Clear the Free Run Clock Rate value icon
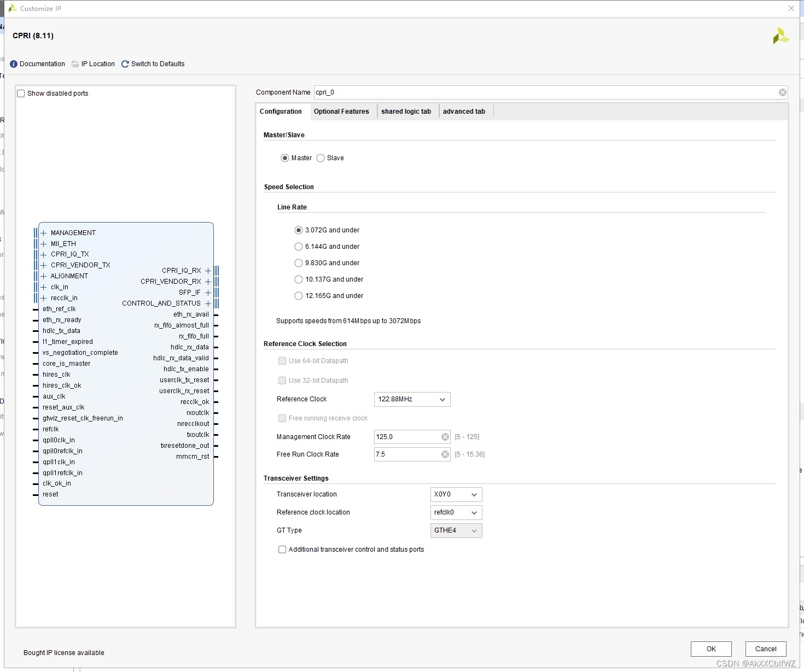This screenshot has width=804, height=672. (445, 454)
